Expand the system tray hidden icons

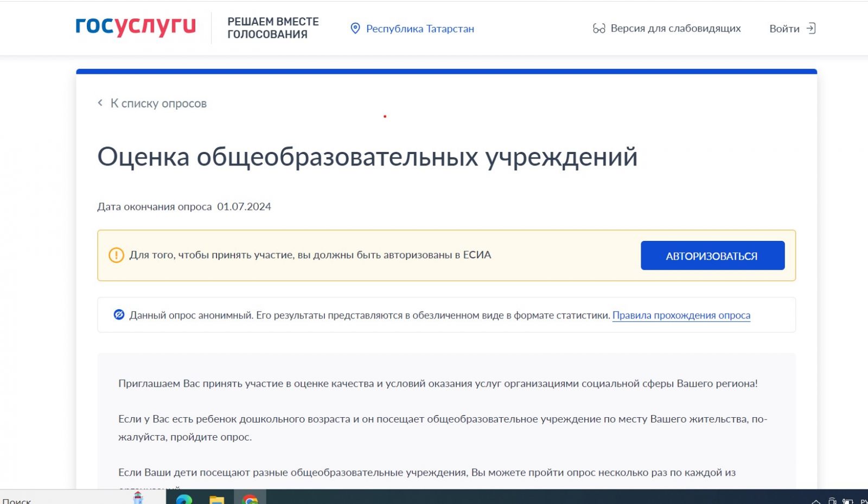[x=815, y=501]
